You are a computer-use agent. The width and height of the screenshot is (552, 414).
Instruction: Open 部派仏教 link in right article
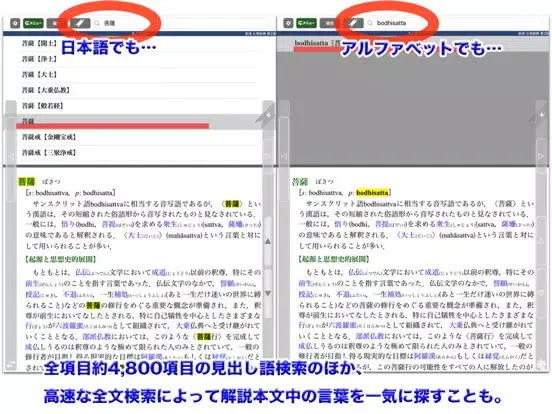[x=369, y=336]
